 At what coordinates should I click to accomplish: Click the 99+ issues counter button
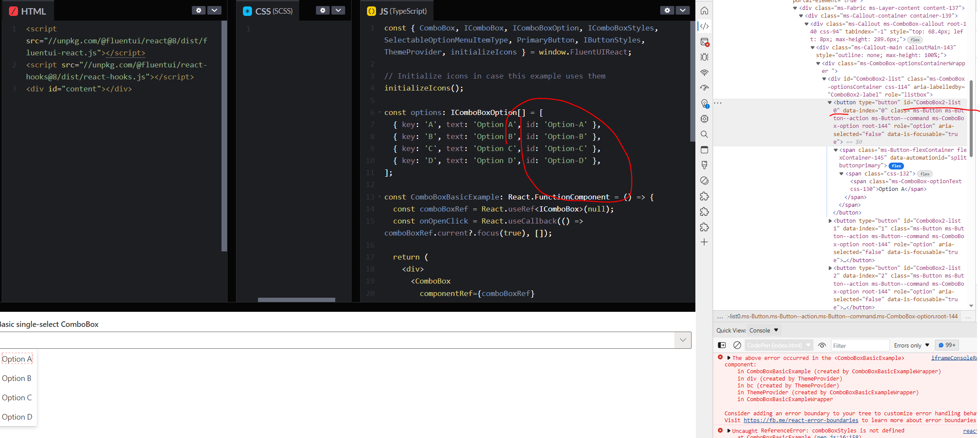point(947,345)
